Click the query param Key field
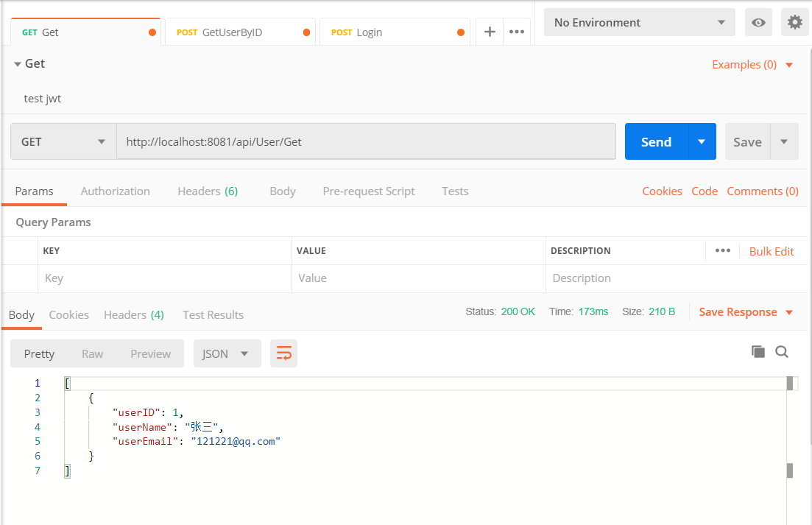Viewport: 812px width, 525px height. pos(165,278)
